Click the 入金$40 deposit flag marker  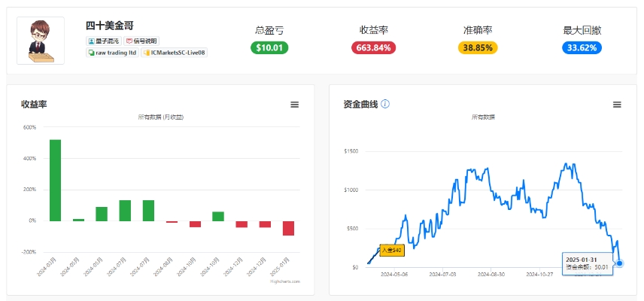click(x=392, y=250)
